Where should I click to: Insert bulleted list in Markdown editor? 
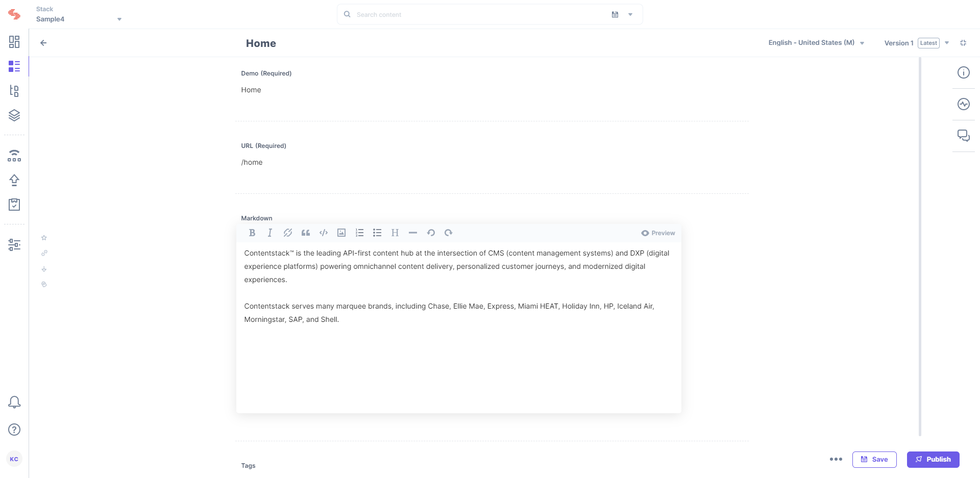pos(377,233)
